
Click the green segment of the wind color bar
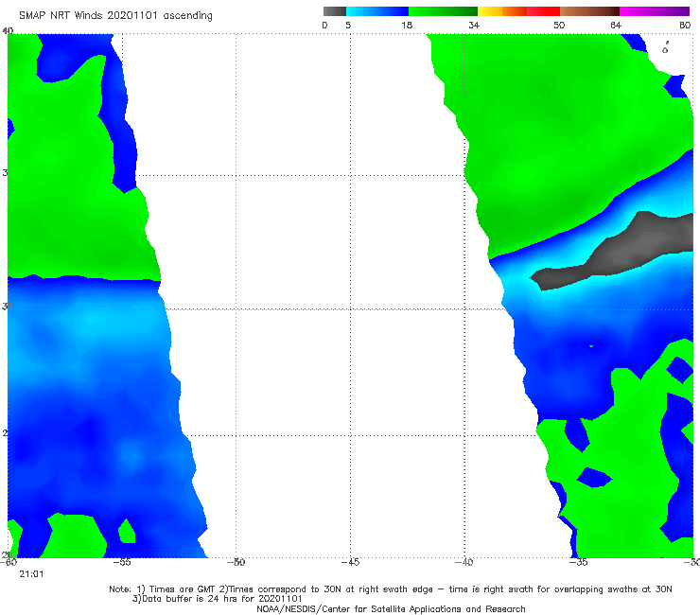(x=443, y=11)
